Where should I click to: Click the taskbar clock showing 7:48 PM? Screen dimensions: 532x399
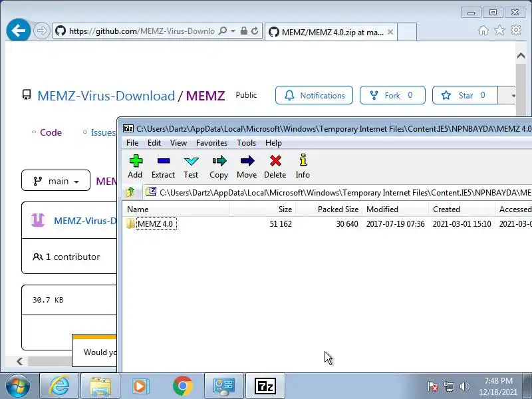pyautogui.click(x=498, y=386)
